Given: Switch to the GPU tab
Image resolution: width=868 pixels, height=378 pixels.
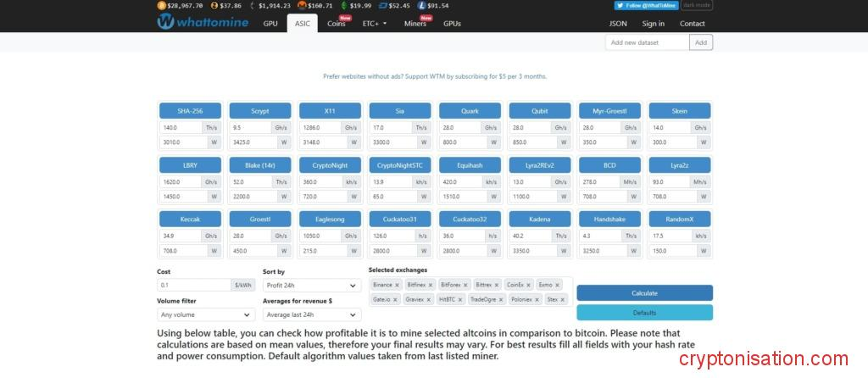Looking at the screenshot, I should click(x=270, y=24).
